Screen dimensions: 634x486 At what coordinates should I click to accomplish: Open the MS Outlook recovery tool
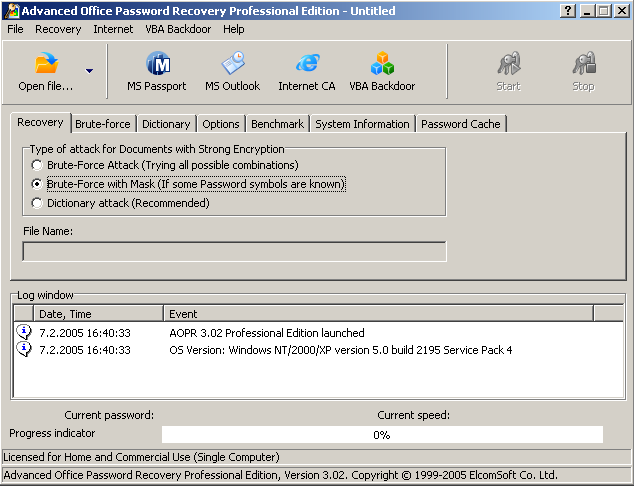click(232, 71)
